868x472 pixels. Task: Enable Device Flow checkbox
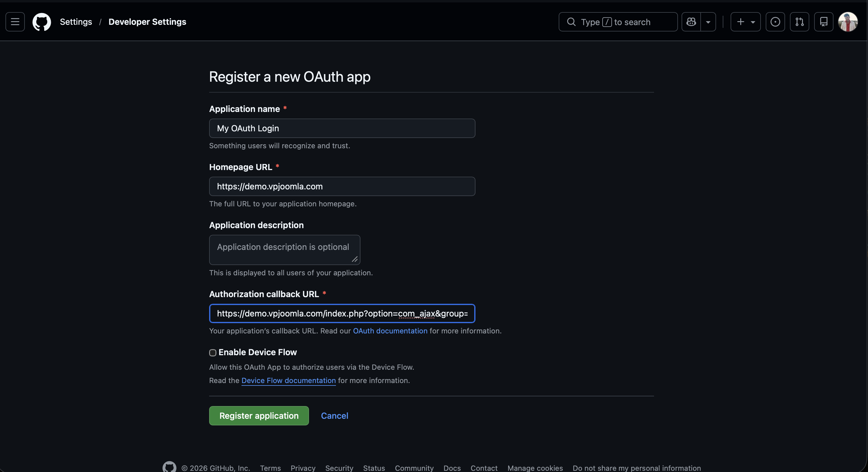213,353
